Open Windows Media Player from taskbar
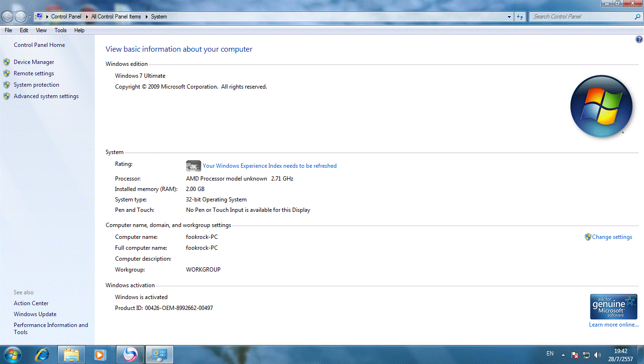Screen dimensions: 644x364 pos(99,355)
